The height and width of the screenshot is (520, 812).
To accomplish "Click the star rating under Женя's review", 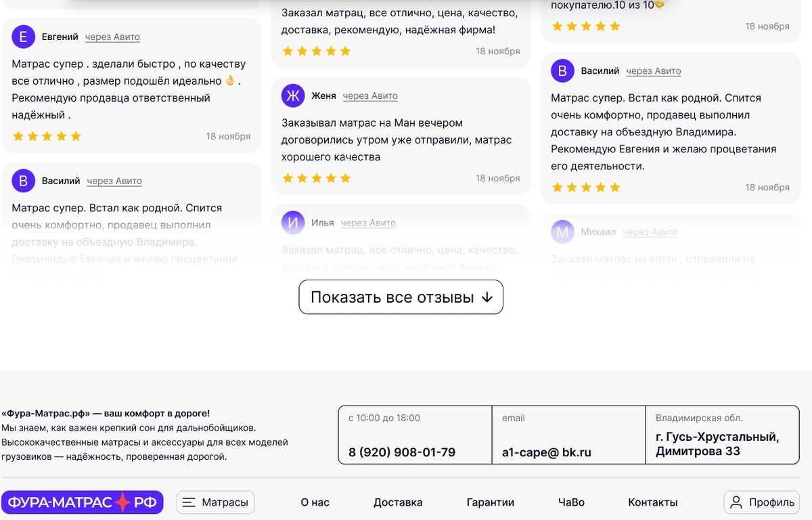I will coord(317,178).
